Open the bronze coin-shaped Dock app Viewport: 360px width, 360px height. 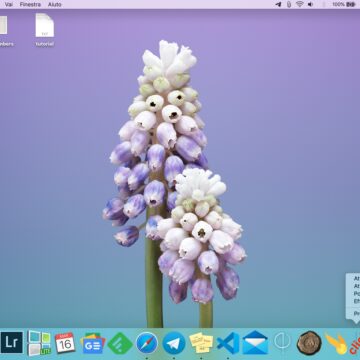pyautogui.click(x=309, y=343)
